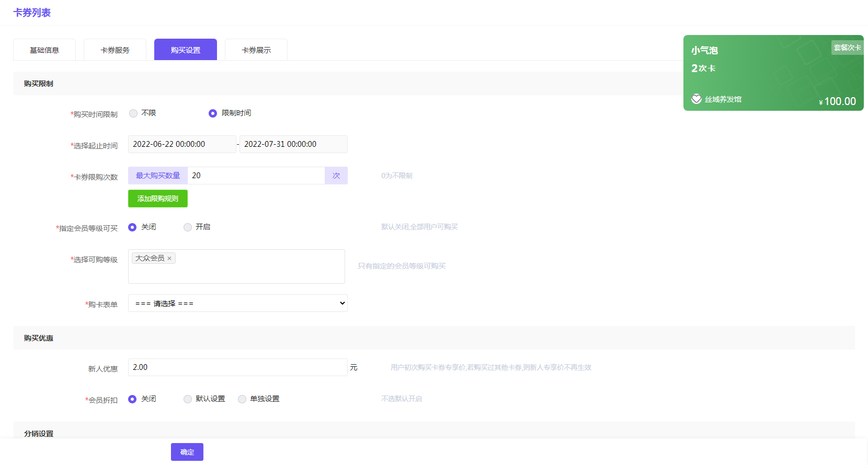This screenshot has height=465, width=868.
Task: Choose 单独设置 for member discount
Action: (x=242, y=399)
